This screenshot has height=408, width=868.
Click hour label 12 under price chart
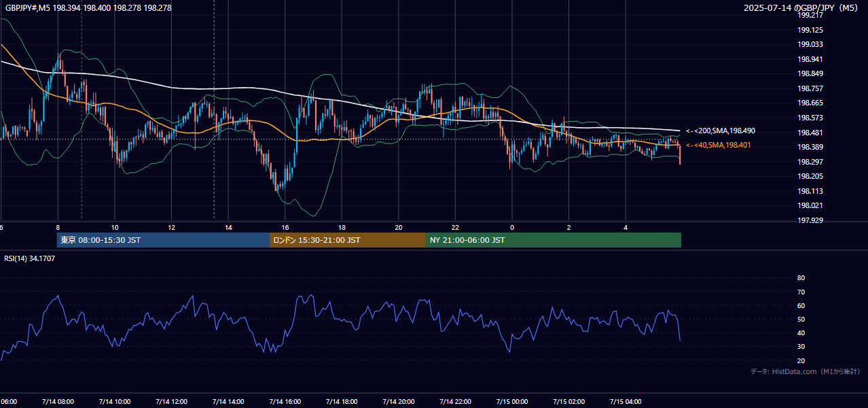(x=171, y=227)
